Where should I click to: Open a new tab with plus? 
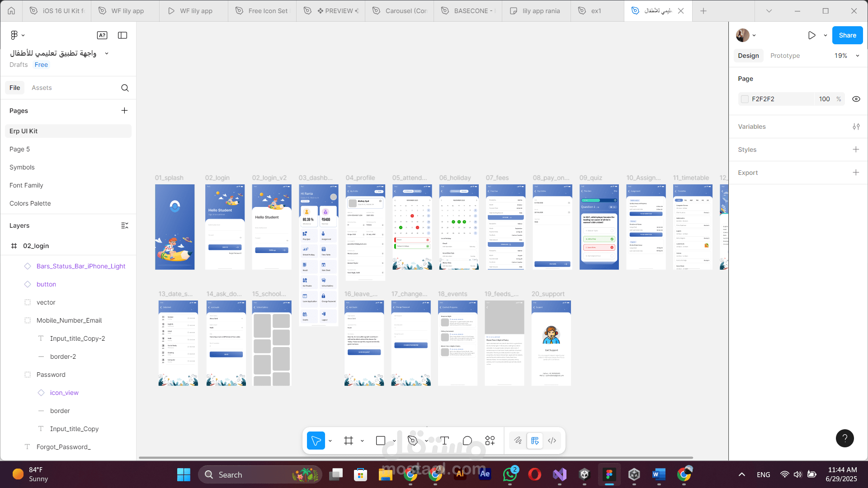click(x=703, y=11)
